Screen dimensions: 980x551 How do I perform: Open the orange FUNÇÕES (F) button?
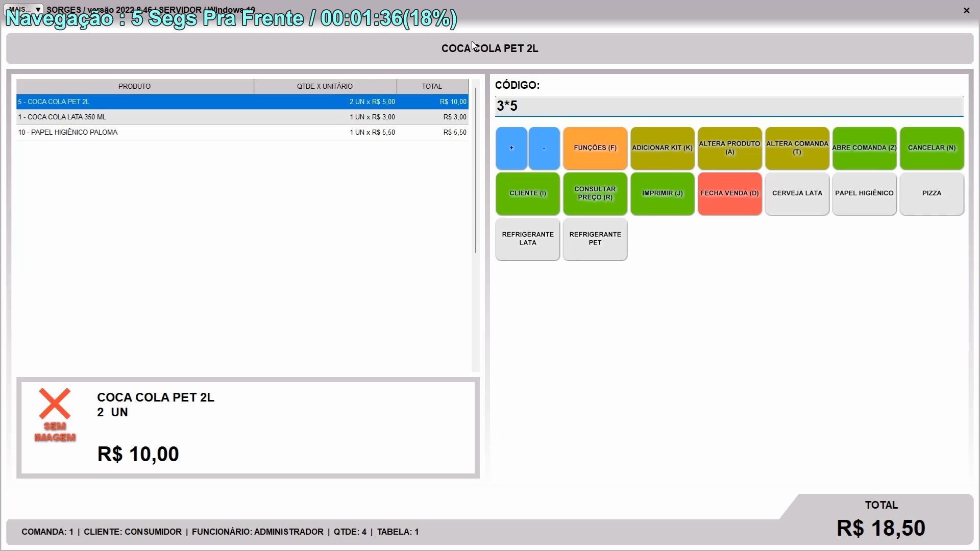[x=595, y=148]
